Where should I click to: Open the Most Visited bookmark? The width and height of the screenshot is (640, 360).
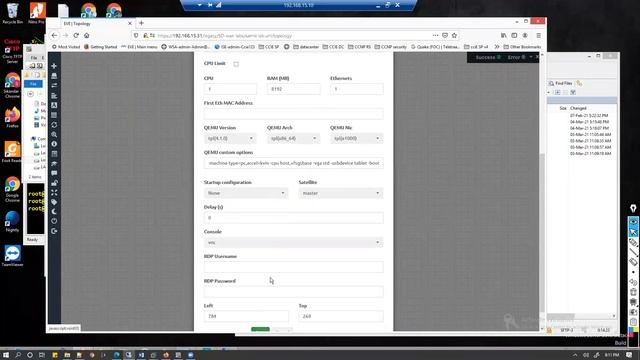pyautogui.click(x=66, y=47)
